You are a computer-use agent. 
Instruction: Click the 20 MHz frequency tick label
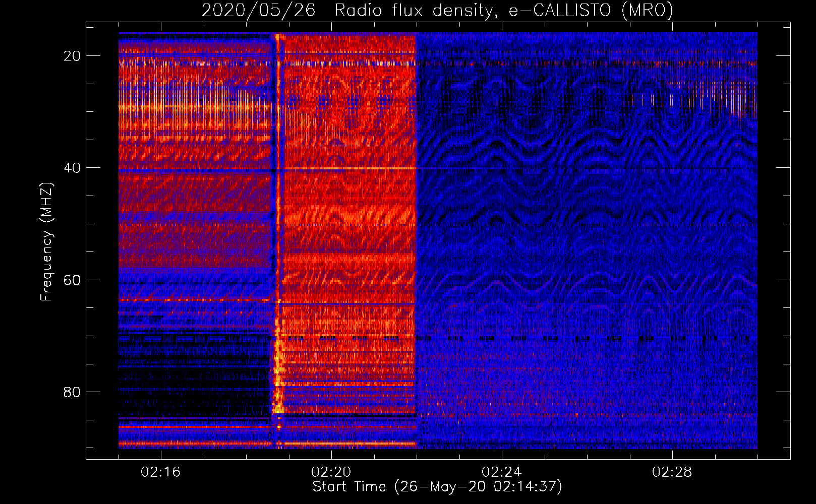point(72,56)
